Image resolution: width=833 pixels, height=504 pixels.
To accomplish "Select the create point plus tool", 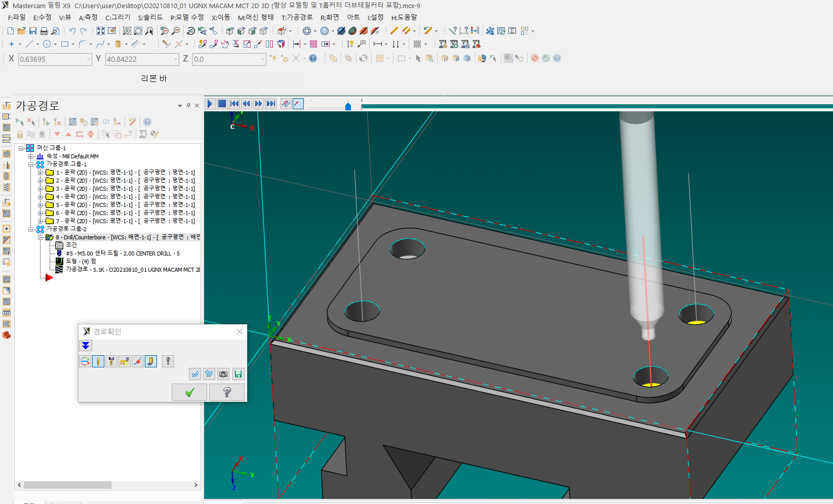I will (x=12, y=44).
